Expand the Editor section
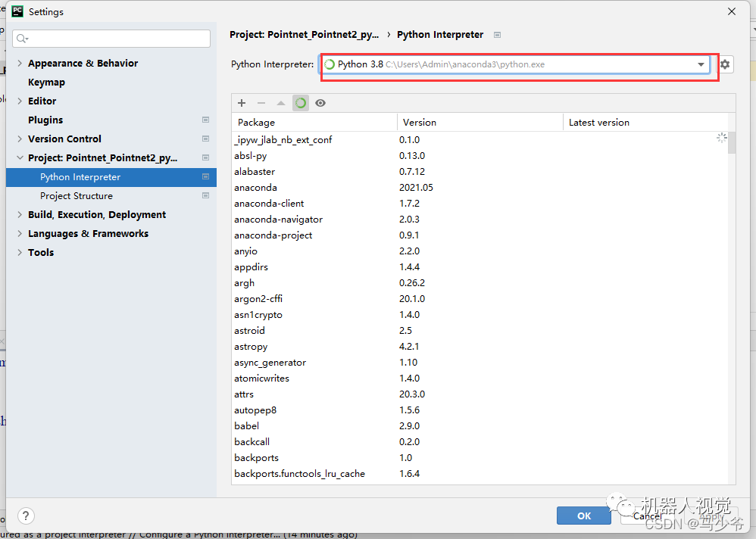 pyautogui.click(x=20, y=101)
